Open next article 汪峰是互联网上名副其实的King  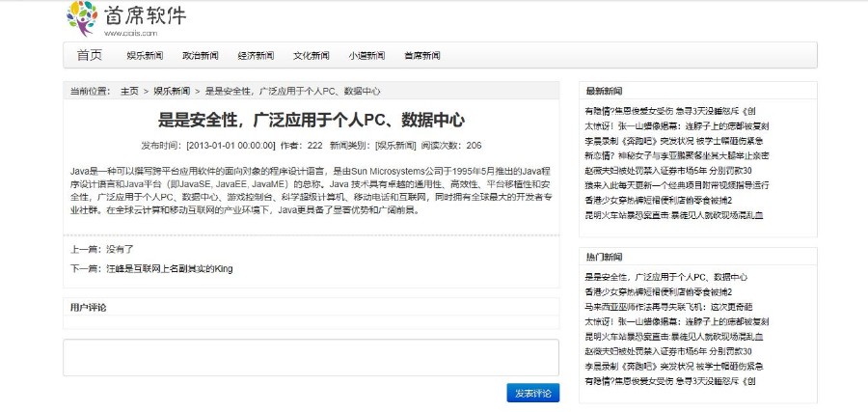[170, 269]
